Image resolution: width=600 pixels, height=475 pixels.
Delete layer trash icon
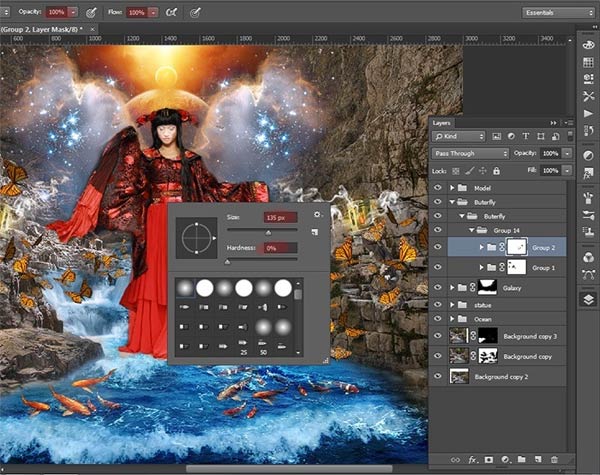tap(554, 459)
